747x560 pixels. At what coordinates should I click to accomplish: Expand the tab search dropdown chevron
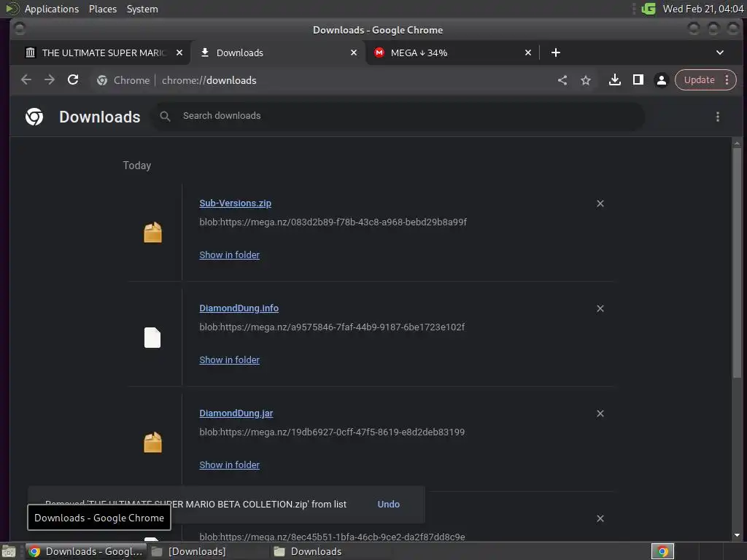pyautogui.click(x=720, y=52)
